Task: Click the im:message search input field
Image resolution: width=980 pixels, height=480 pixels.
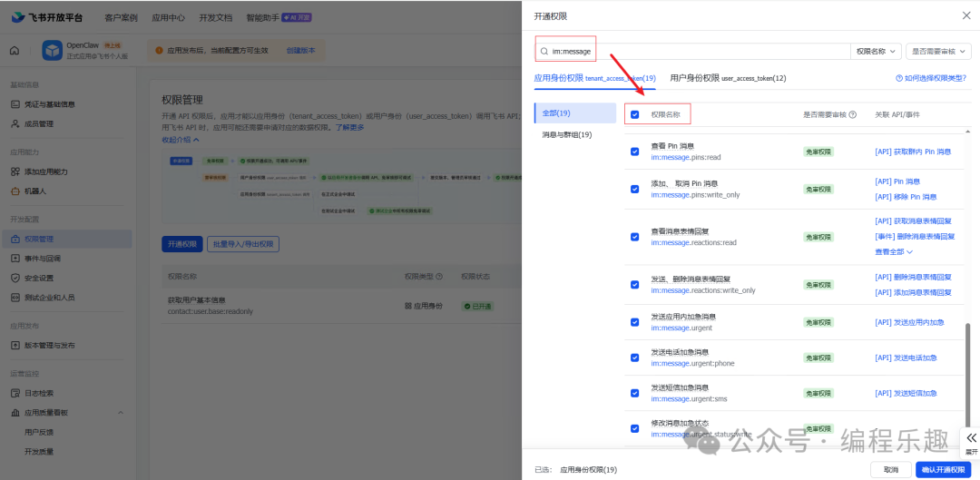Action: pyautogui.click(x=692, y=51)
